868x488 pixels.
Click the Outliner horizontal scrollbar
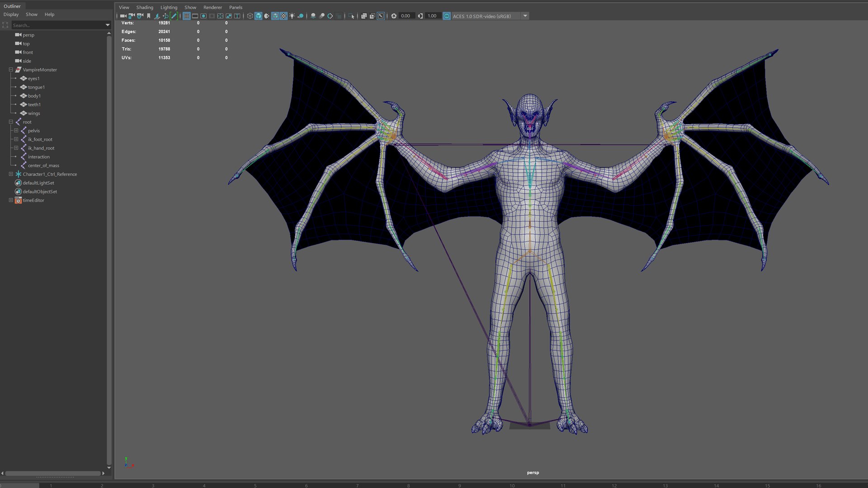(52, 473)
